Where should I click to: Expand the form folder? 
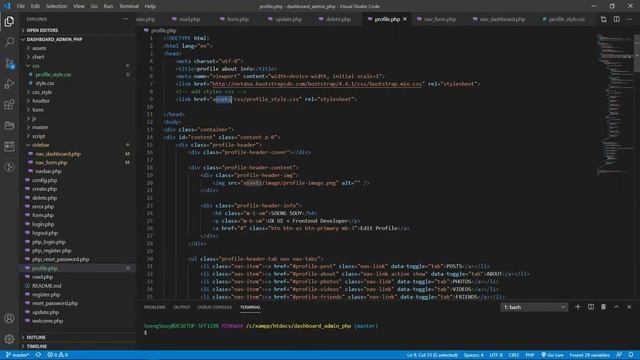coord(38,110)
